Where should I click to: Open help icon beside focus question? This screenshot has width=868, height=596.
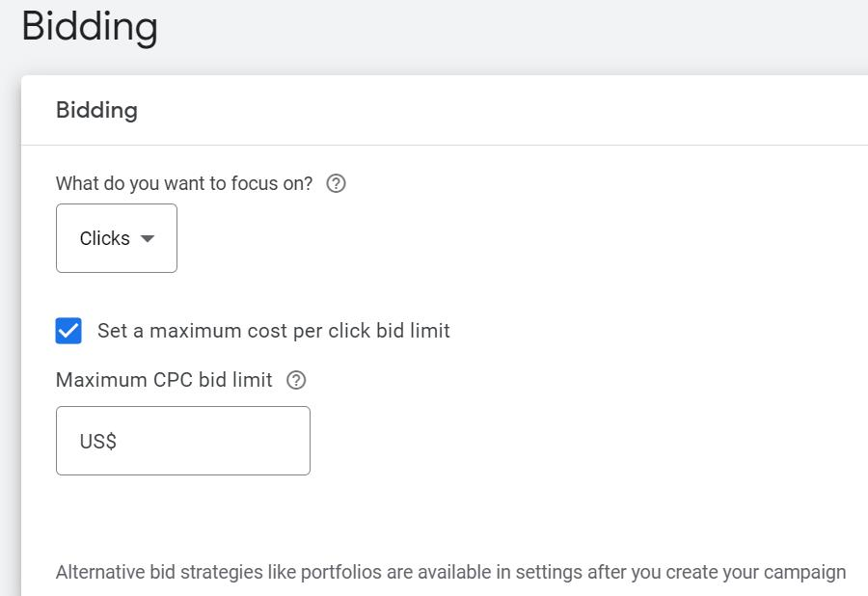[336, 183]
